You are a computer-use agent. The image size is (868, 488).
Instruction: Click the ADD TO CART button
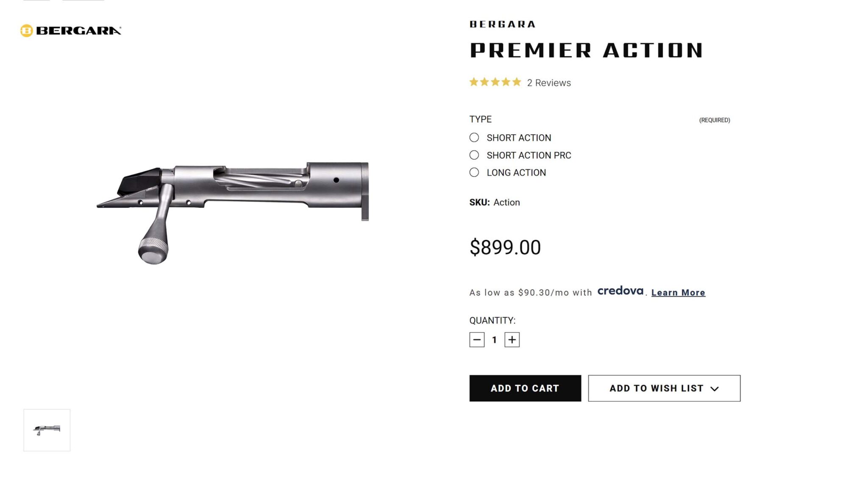click(x=525, y=388)
